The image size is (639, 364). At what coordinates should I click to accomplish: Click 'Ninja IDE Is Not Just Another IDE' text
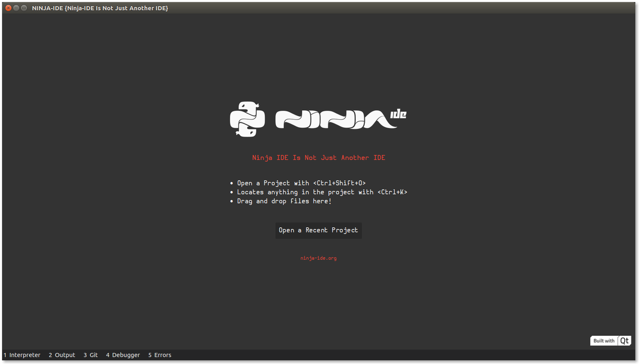pyautogui.click(x=318, y=158)
